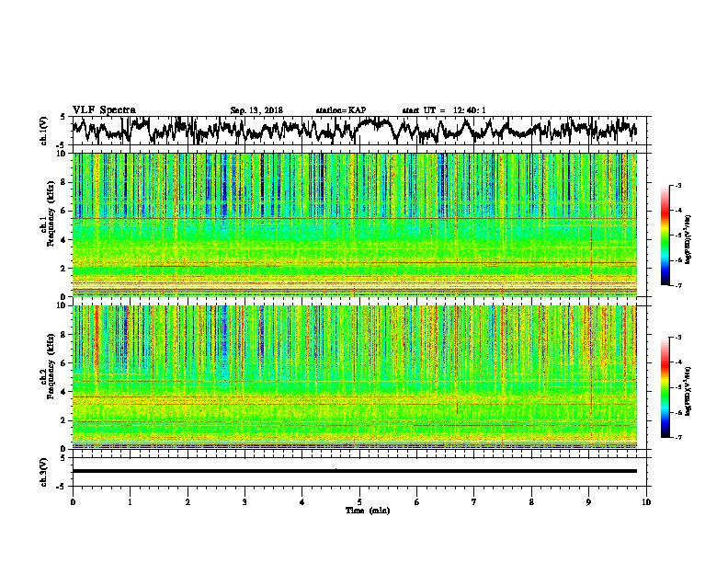Click time axis tick label "5"
This screenshot has height=563, width=728.
coord(359,502)
